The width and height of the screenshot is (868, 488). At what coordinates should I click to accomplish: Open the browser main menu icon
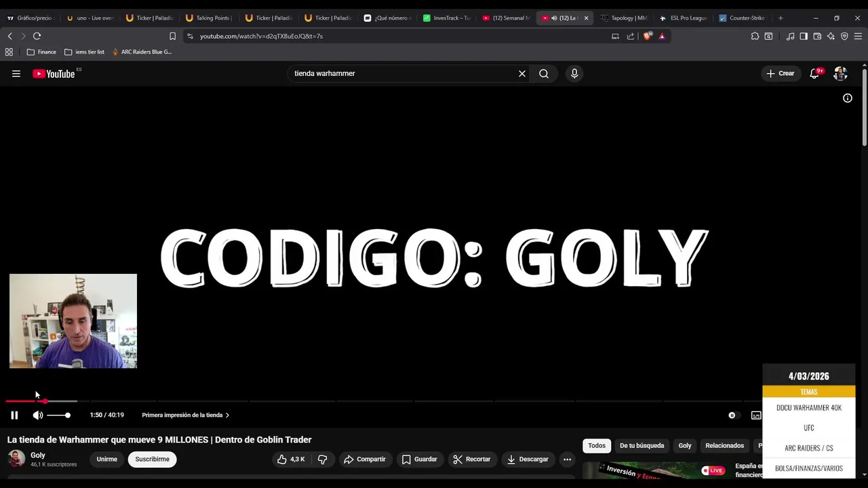[859, 37]
